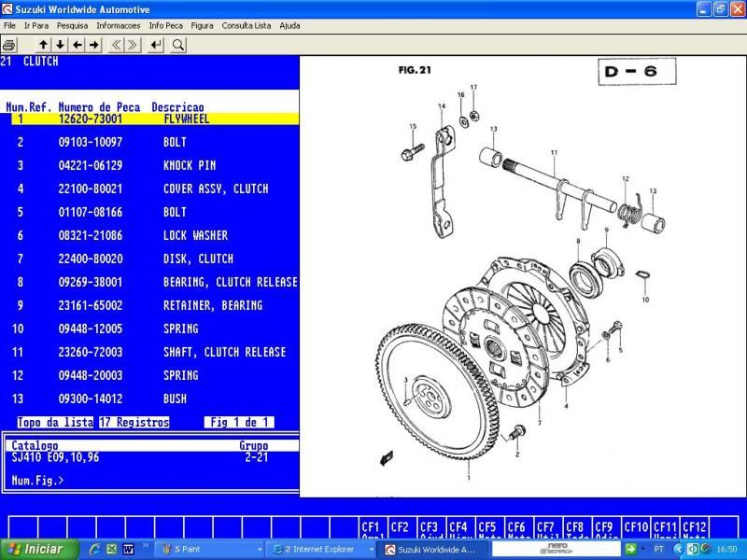Viewport: 747px width, 560px height.
Task: Click the up arrow toolbar button
Action: [x=43, y=45]
